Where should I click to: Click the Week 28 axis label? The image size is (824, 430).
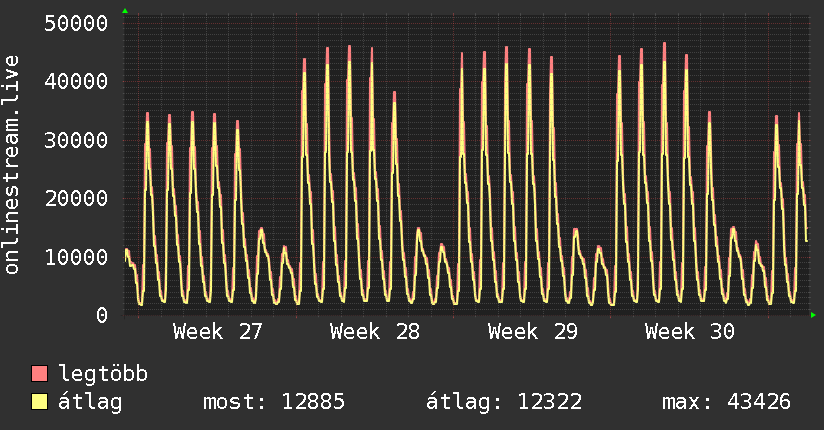[375, 332]
